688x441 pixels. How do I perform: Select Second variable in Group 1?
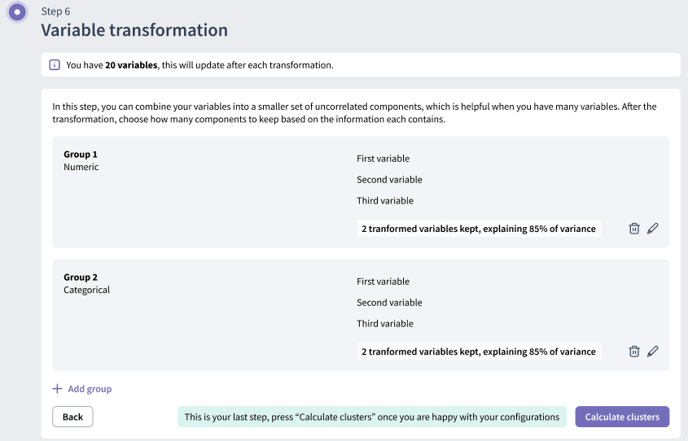coord(389,180)
